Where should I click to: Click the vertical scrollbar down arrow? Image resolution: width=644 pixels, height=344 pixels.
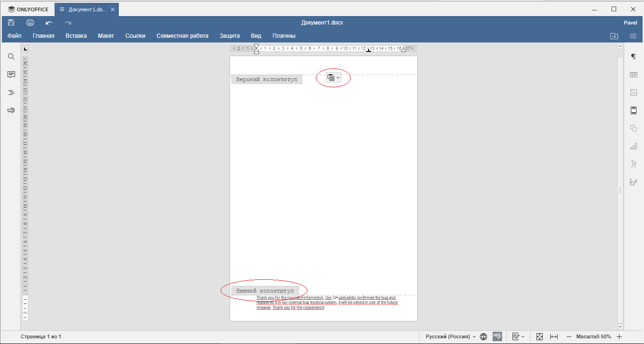click(620, 327)
